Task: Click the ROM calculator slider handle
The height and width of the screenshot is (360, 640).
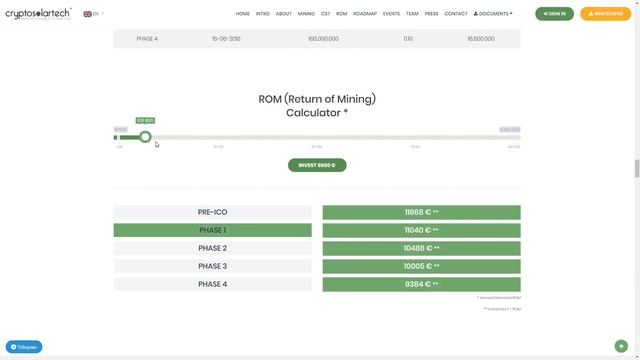Action: coord(145,137)
